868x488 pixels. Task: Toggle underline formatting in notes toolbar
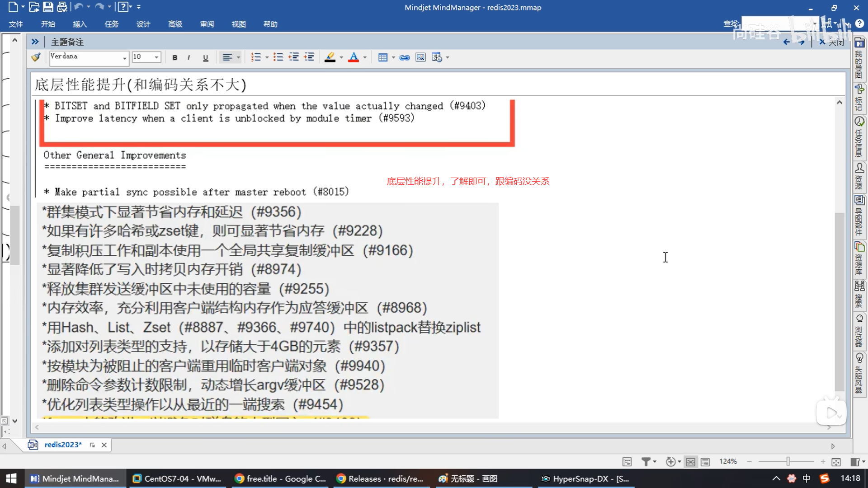(206, 57)
